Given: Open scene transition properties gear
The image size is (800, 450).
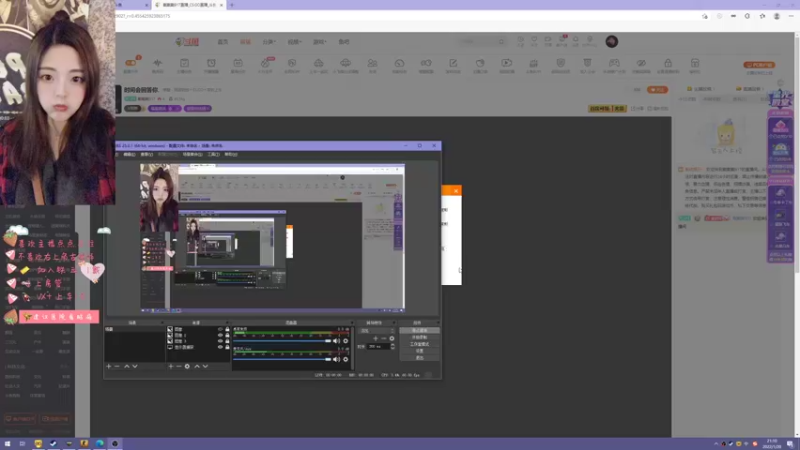Looking at the screenshot, I should tap(392, 338).
